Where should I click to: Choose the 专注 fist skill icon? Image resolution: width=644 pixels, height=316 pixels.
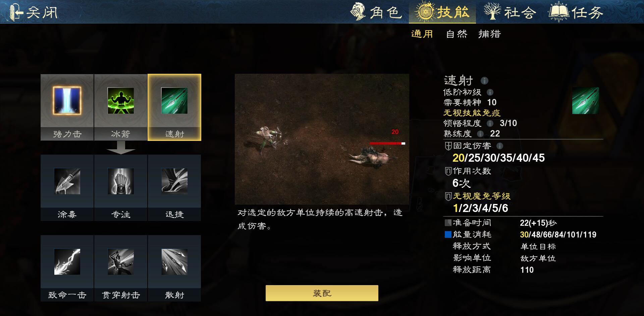click(121, 181)
